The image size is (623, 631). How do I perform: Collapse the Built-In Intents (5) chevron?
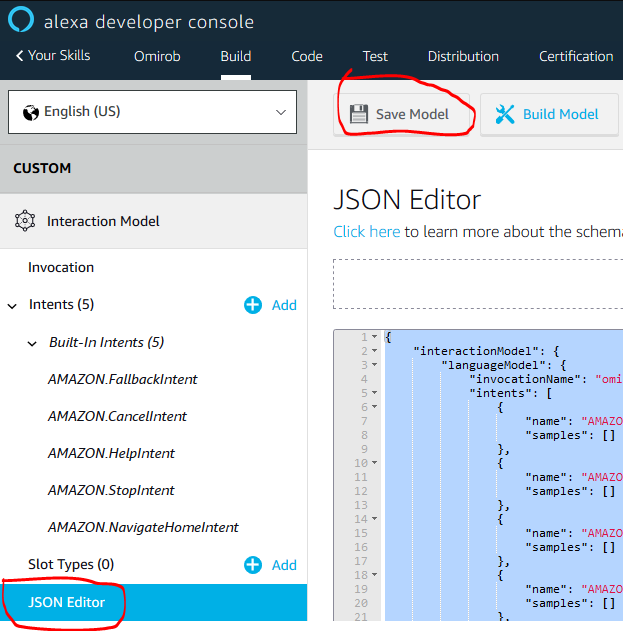point(32,344)
